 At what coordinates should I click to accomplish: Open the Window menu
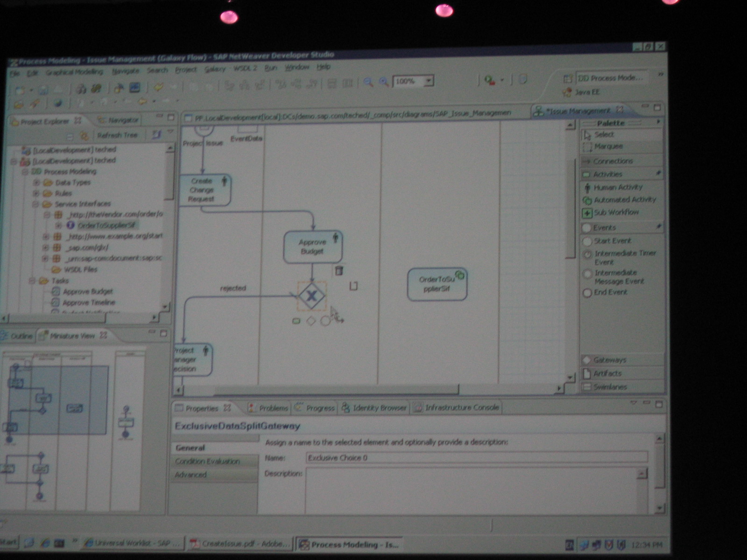click(297, 67)
